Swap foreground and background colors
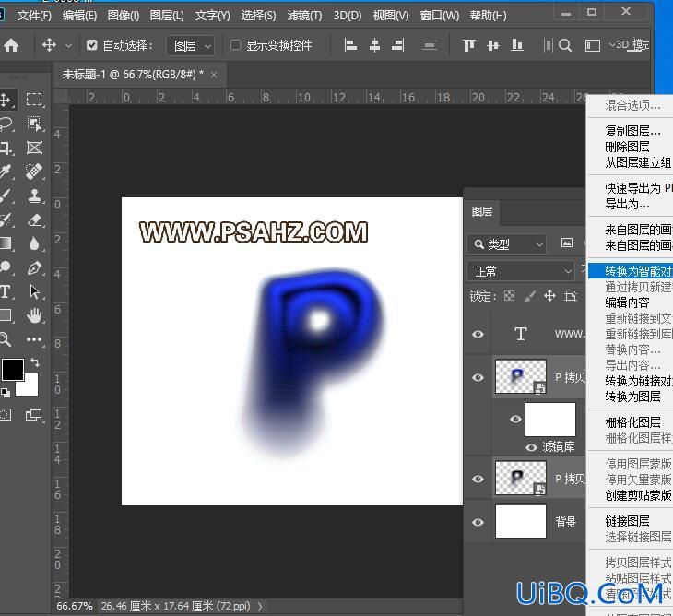673x616 pixels. [x=35, y=362]
